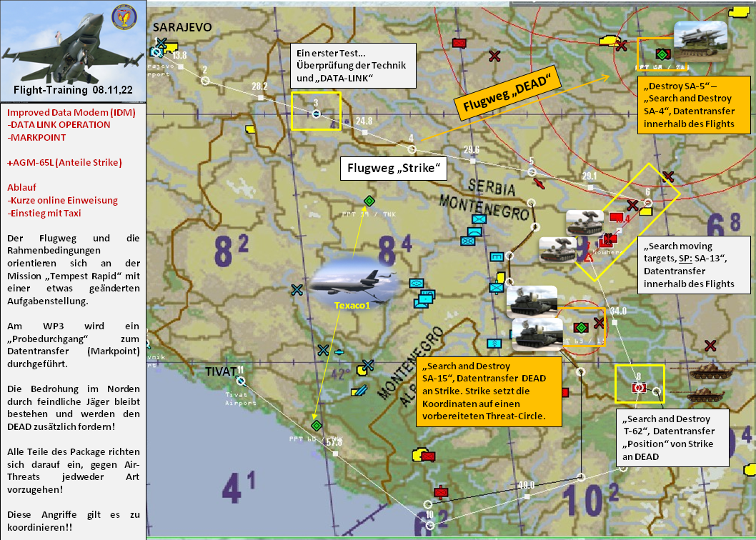Screen dimensions: 756x540
Task: Click the yellow Texaco1 callsign label
Action: click(352, 305)
